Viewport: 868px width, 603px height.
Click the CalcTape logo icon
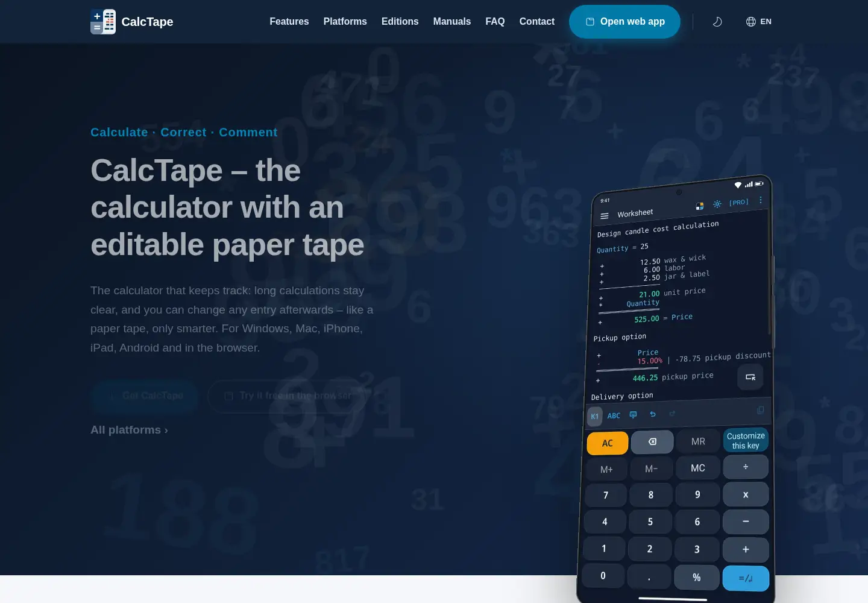coord(103,22)
